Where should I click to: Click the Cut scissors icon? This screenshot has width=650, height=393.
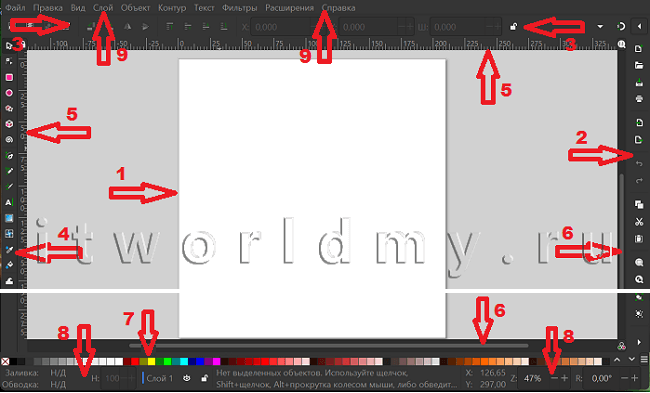(639, 222)
